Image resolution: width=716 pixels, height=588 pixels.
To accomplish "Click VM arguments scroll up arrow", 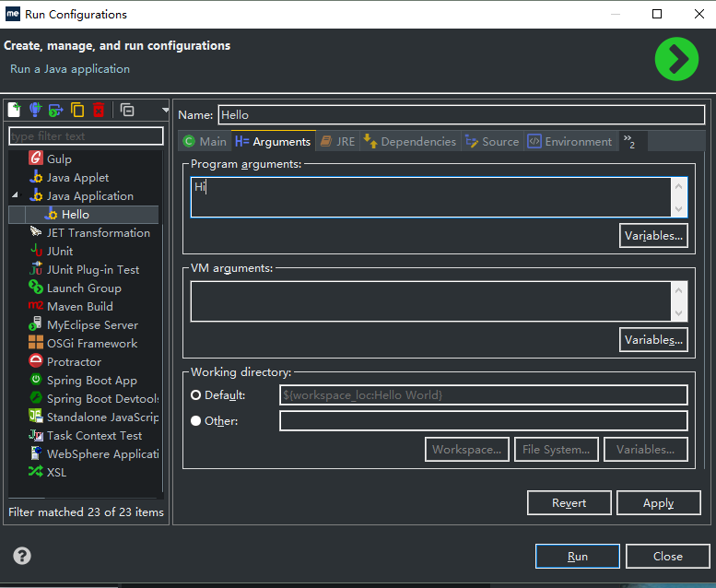I will (x=678, y=290).
